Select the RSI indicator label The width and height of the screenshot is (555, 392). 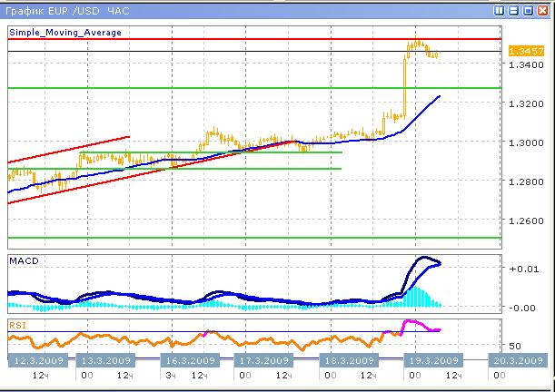click(x=17, y=324)
